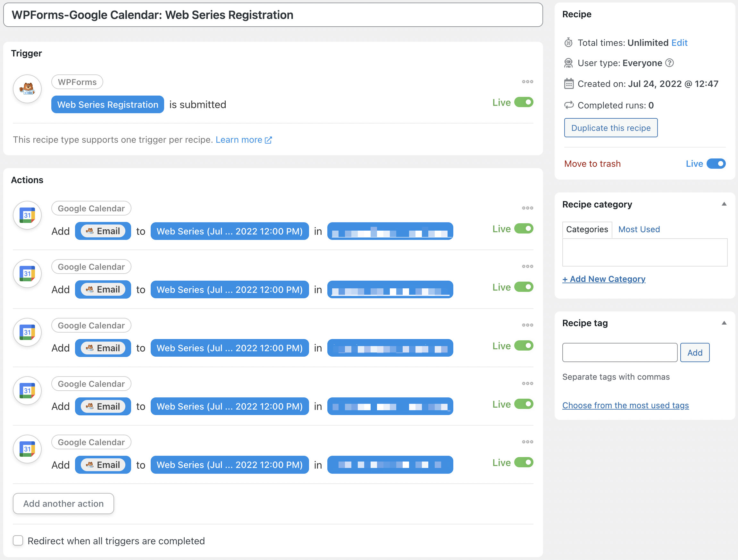Viewport: 738px width, 560px height.
Task: Open the Web Series Registration form selector
Action: 107,105
